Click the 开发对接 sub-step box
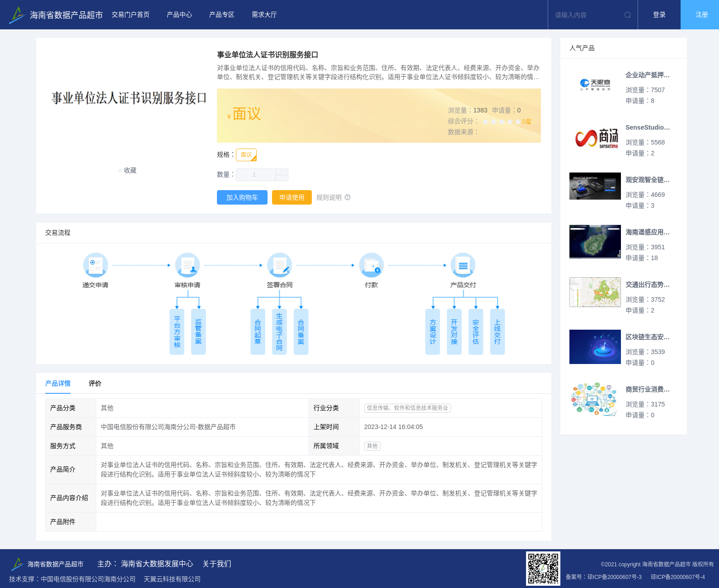Screen dimensions: 719x588 [454, 332]
